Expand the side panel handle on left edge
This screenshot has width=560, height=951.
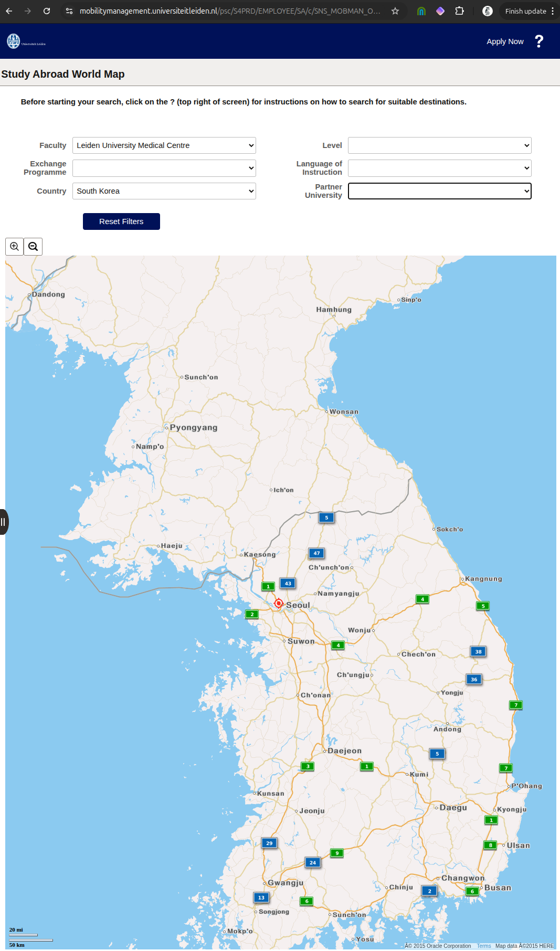click(x=4, y=522)
